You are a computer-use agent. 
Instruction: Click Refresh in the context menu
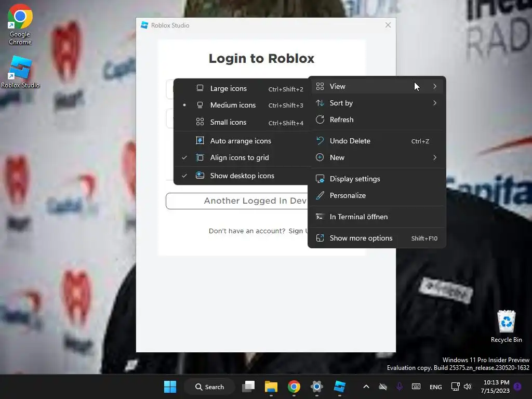coord(377,119)
